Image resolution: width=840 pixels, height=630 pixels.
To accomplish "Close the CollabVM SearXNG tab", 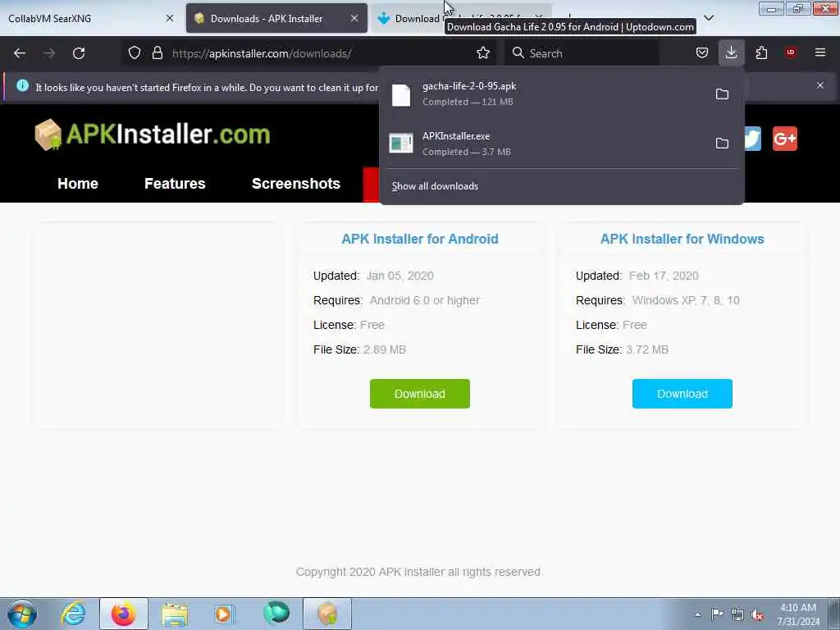I will click(x=169, y=18).
